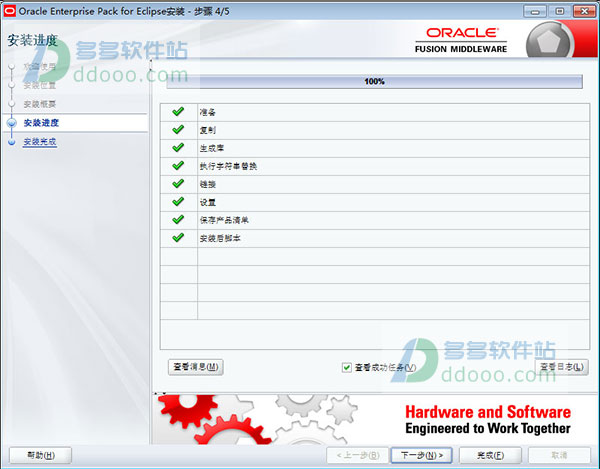Click the Oracle Fusion Middleware logo
This screenshot has width=600, height=469.
click(461, 40)
